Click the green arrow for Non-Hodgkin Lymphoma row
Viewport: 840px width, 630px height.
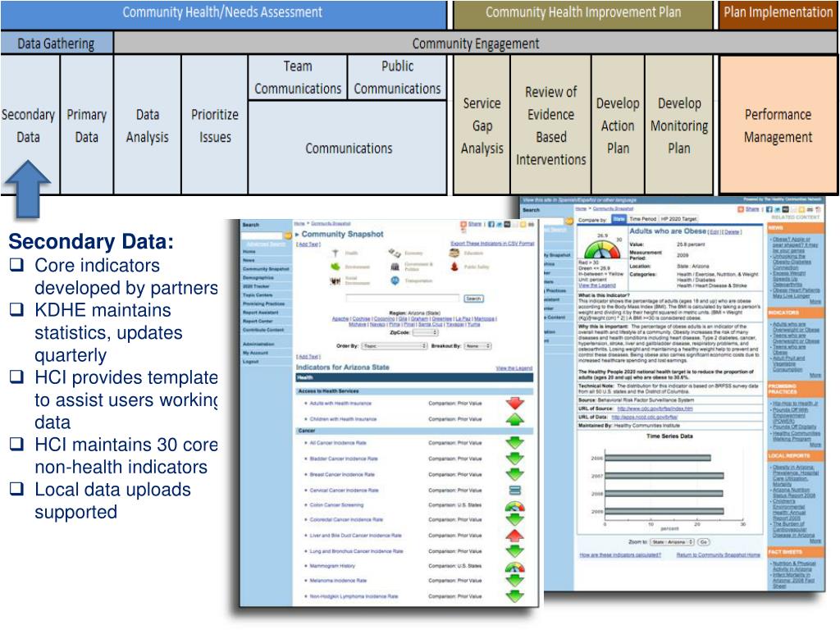coord(515,596)
